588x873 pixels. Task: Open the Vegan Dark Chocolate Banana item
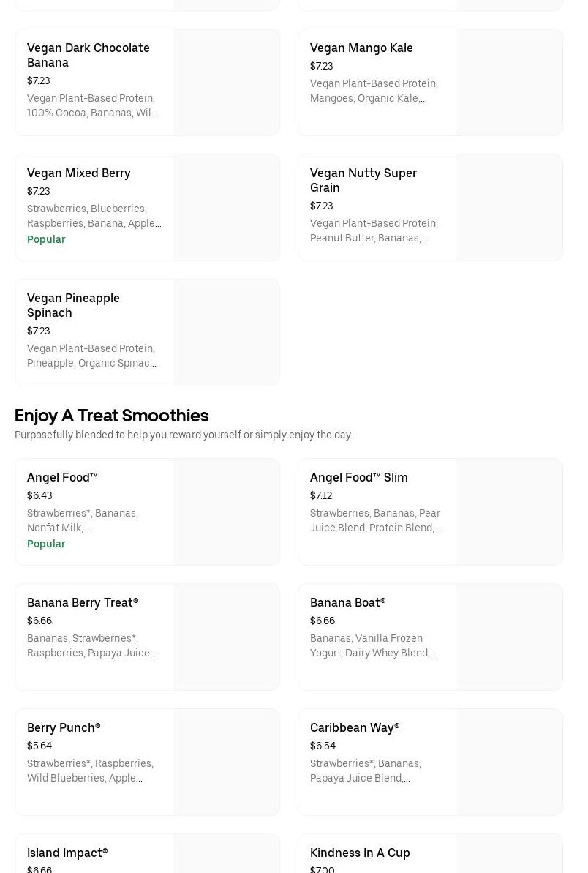[88, 55]
